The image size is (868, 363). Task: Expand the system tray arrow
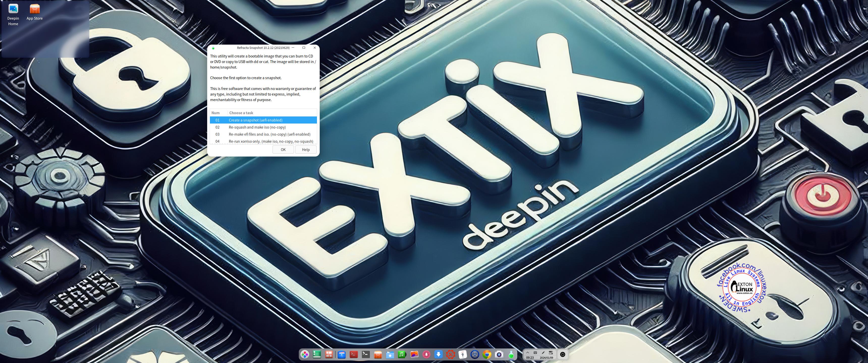[x=528, y=353]
